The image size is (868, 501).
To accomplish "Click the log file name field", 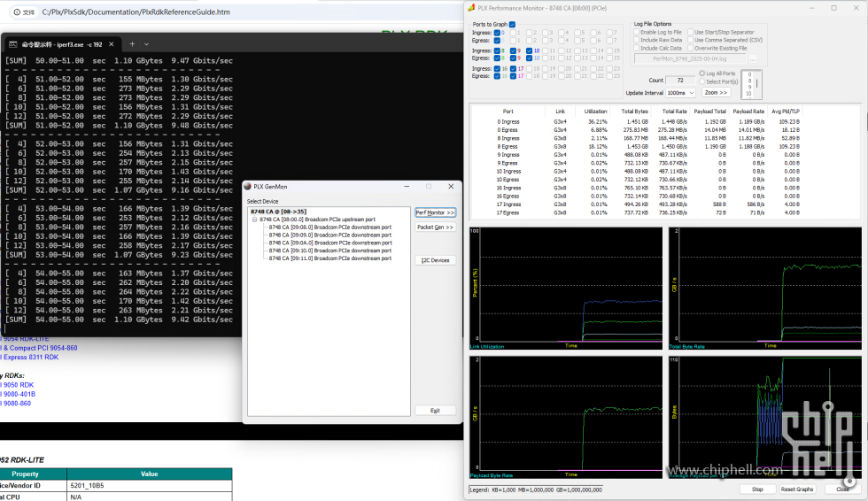I will click(689, 58).
